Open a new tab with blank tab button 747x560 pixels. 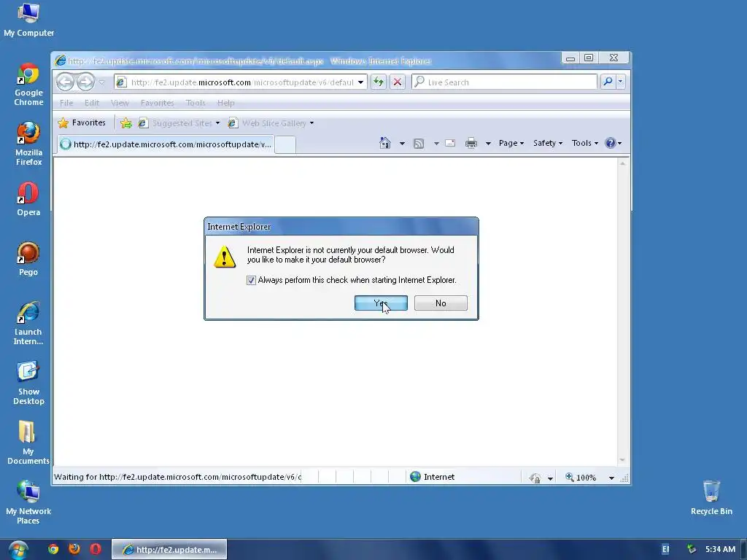click(x=285, y=145)
